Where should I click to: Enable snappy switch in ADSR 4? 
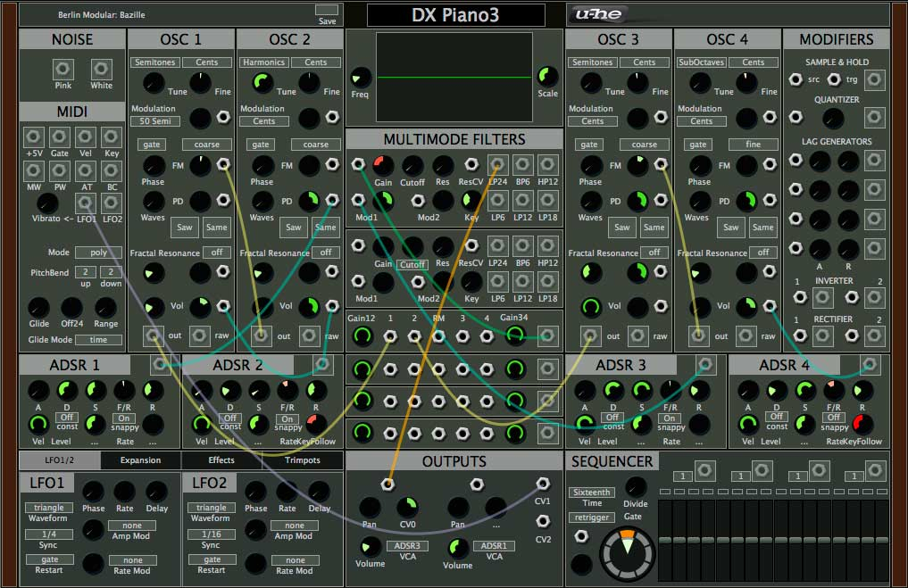833,418
